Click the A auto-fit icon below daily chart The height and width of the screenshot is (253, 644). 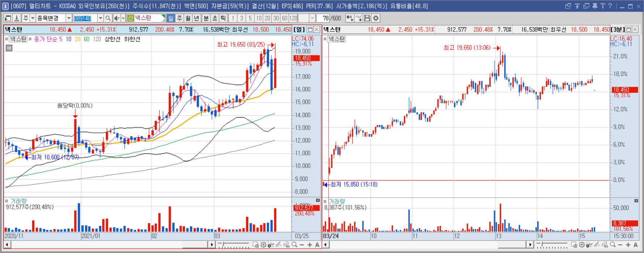tap(317, 245)
